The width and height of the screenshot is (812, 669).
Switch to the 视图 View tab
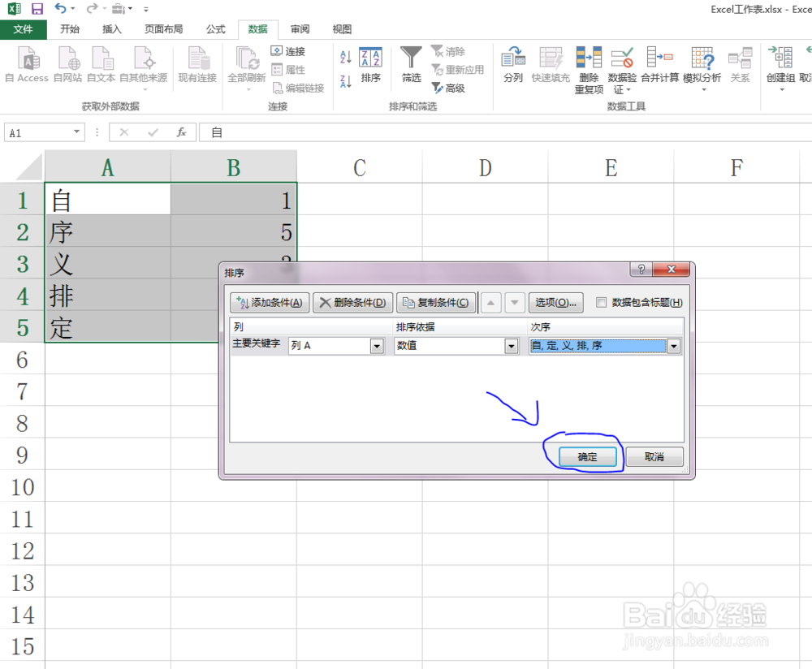(x=342, y=29)
